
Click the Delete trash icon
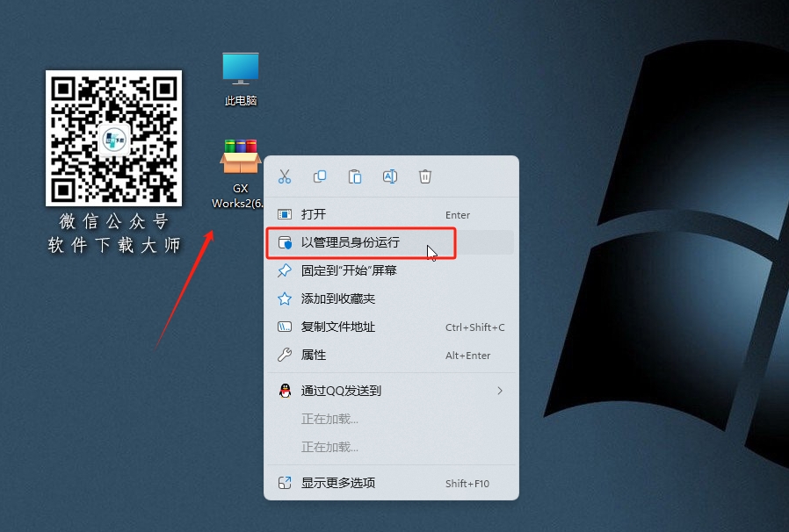[x=425, y=176]
